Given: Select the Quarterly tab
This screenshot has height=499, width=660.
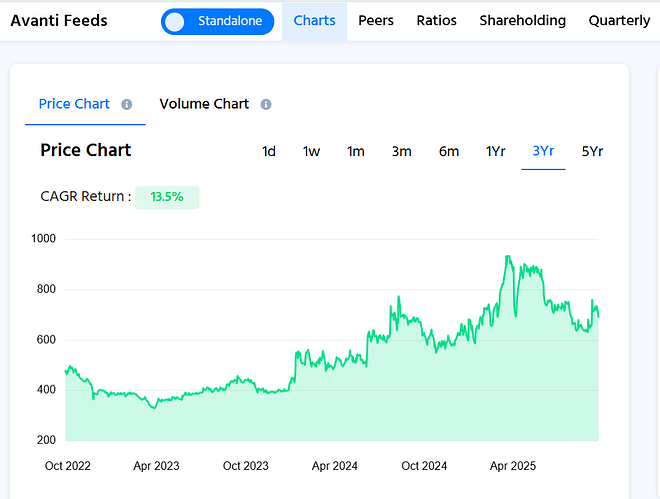Looking at the screenshot, I should [x=619, y=21].
